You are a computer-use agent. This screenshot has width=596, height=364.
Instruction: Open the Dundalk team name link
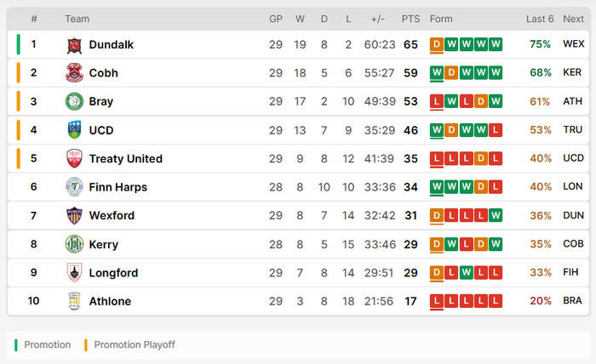pyautogui.click(x=112, y=45)
